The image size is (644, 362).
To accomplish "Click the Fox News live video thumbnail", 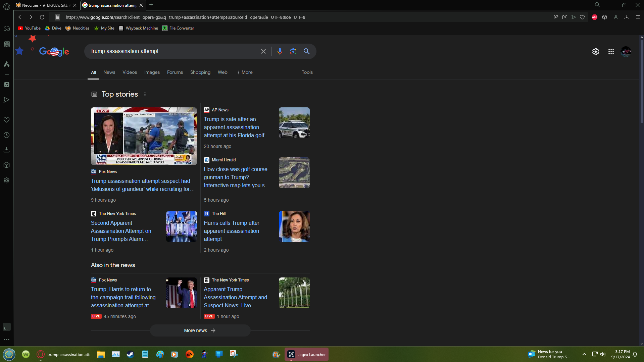I will point(144,136).
